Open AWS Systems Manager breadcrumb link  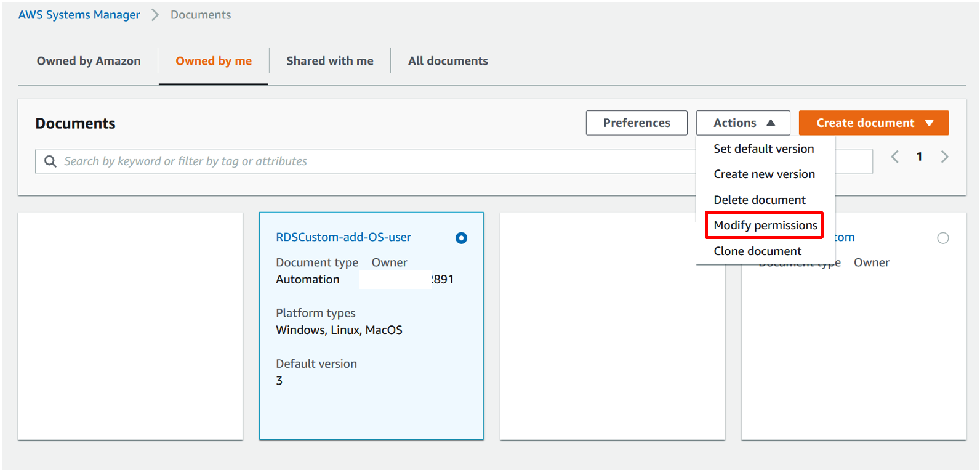79,15
